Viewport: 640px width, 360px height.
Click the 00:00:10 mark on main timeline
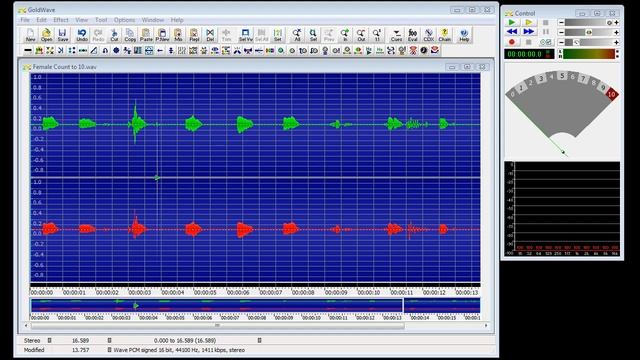[369, 292]
